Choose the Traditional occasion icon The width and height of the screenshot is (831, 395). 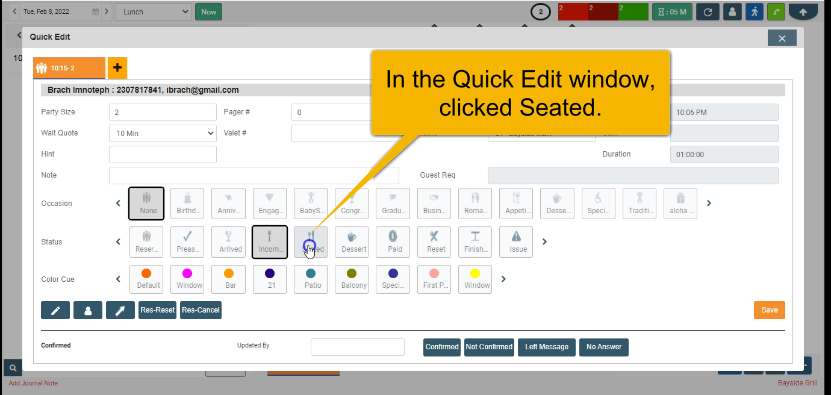[x=640, y=203]
